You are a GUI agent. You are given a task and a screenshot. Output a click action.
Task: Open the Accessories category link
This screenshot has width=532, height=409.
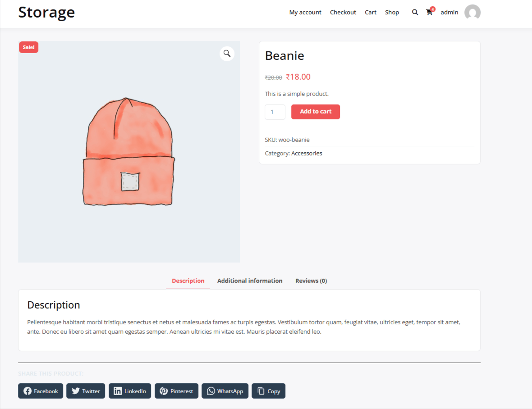(x=307, y=153)
